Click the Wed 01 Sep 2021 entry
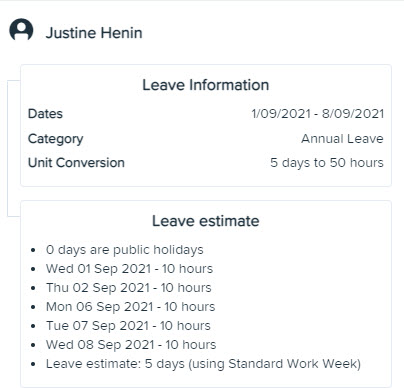Image resolution: width=404 pixels, height=388 pixels. tap(129, 269)
